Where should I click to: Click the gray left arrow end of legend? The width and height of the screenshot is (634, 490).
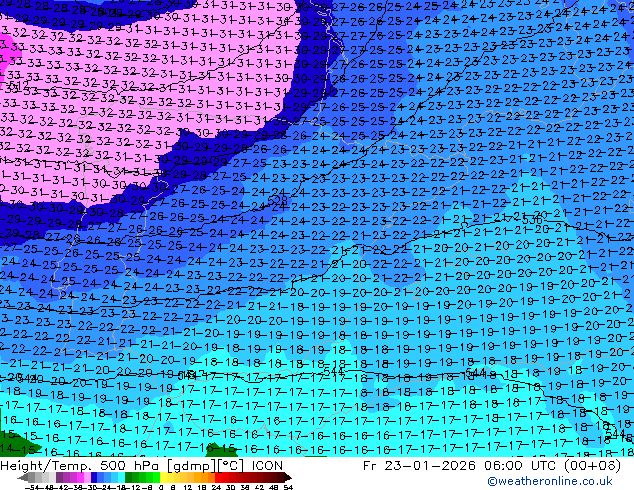[x=23, y=477]
